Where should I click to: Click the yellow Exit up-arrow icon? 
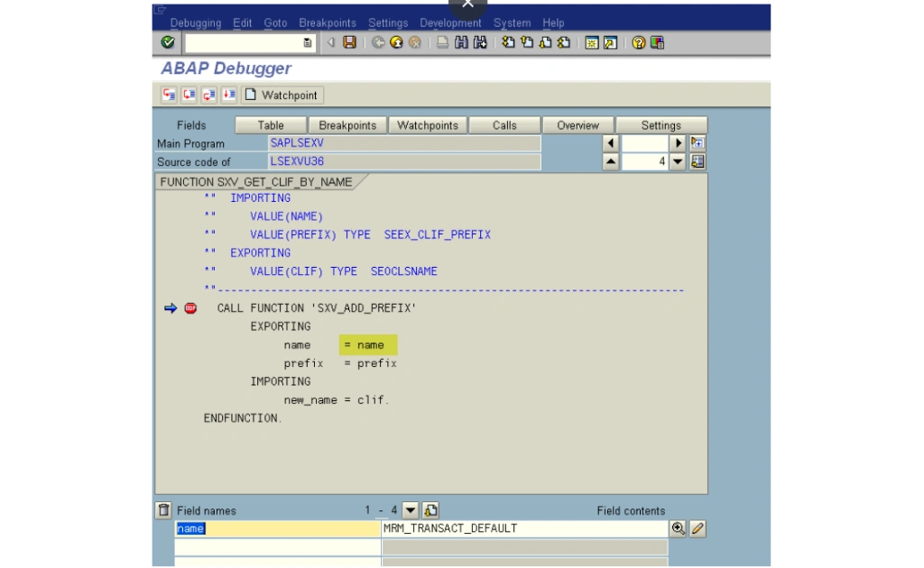pos(397,42)
